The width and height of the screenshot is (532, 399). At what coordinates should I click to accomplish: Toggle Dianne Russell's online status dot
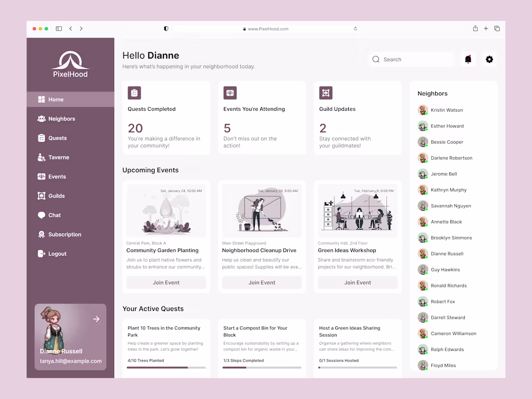[427, 257]
